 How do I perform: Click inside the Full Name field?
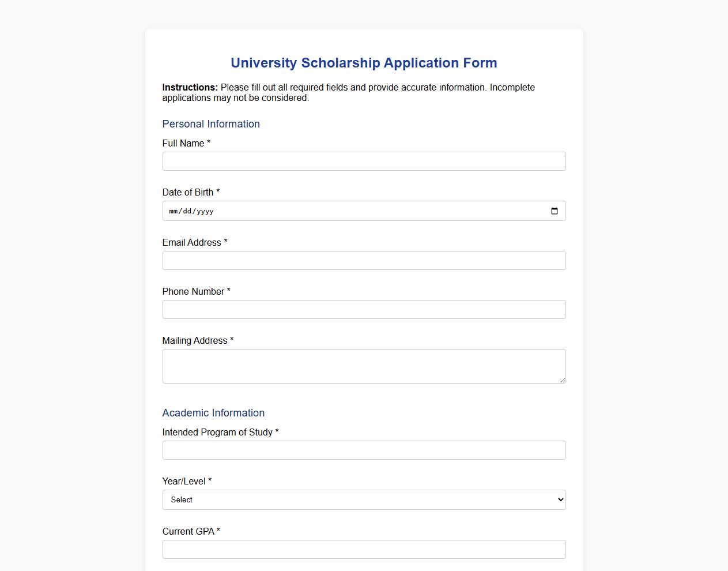coord(363,161)
